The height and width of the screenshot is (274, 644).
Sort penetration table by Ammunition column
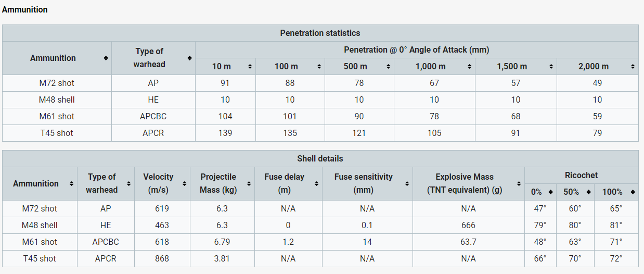(106, 58)
